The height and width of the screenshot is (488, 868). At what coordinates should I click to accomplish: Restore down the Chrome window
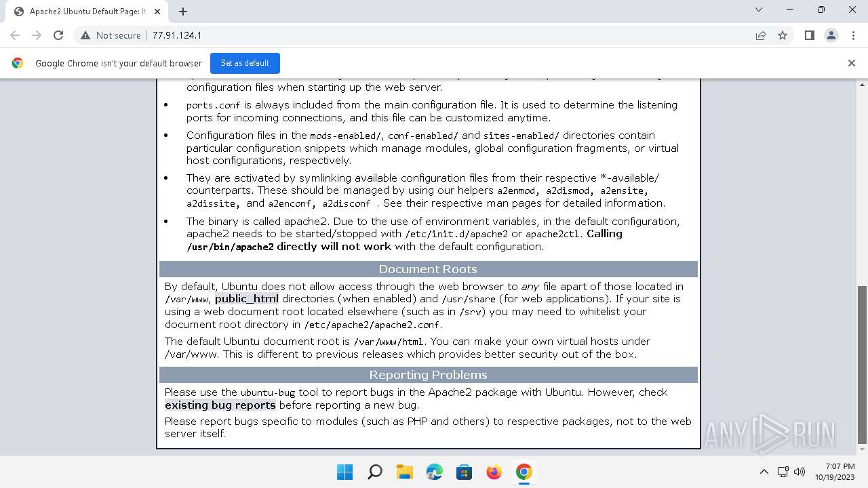pos(821,10)
